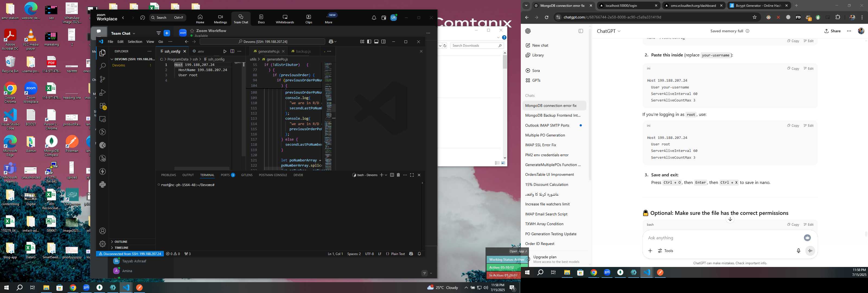The height and width of the screenshot is (293, 868).
Task: Collapse the DEVOMS SSH folder tree
Action: tap(132, 59)
